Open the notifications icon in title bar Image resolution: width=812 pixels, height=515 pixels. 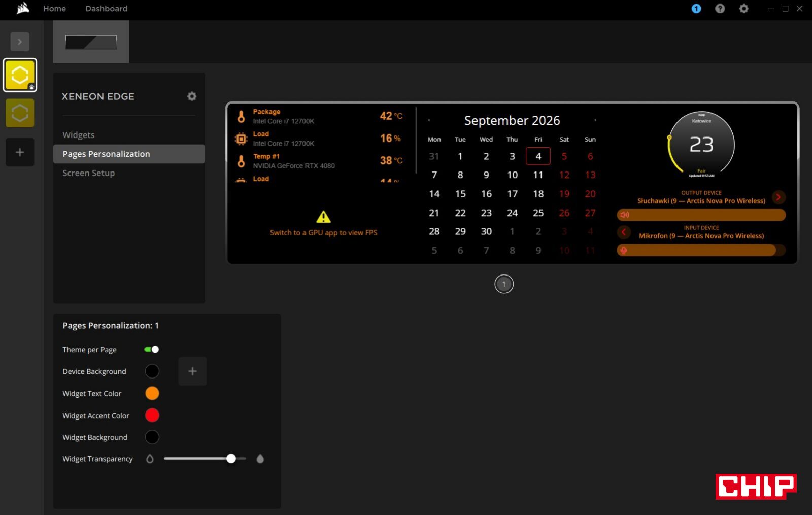click(696, 9)
